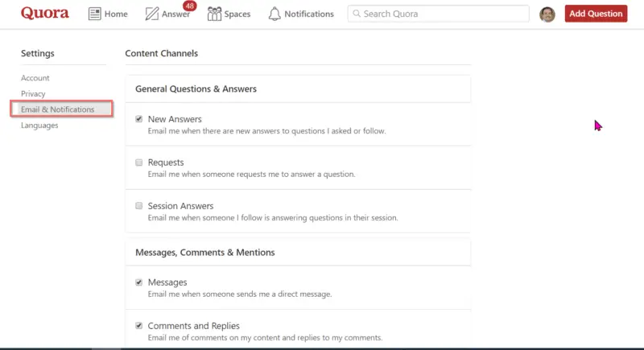Screen dimensions: 644x350
Task: Open Languages settings in sidebar
Action: 39,126
